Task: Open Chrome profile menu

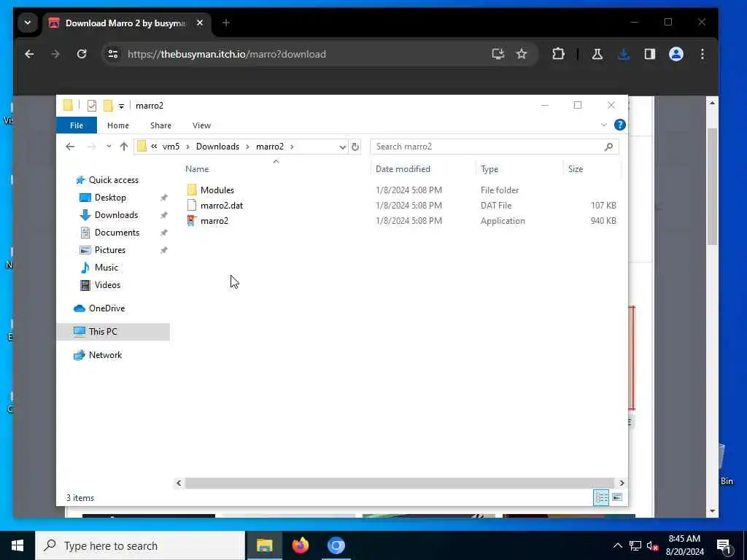Action: 676,54
